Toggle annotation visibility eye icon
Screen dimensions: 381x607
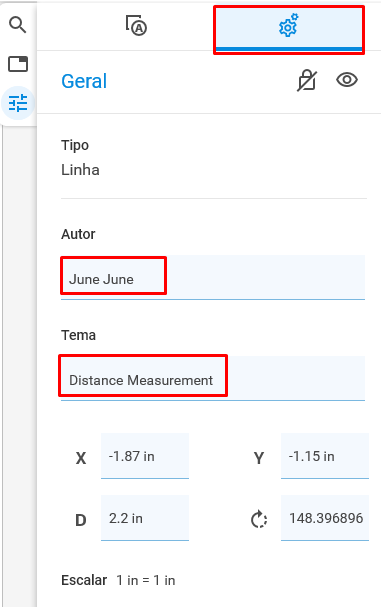pyautogui.click(x=347, y=80)
